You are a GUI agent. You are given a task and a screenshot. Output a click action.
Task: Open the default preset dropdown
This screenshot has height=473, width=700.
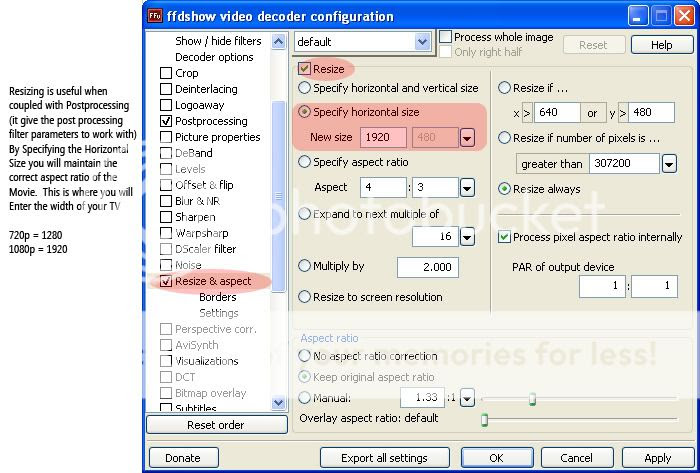click(x=422, y=42)
